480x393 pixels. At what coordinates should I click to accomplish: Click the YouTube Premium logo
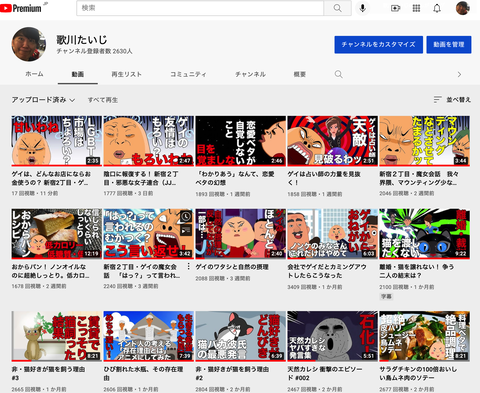(x=21, y=8)
